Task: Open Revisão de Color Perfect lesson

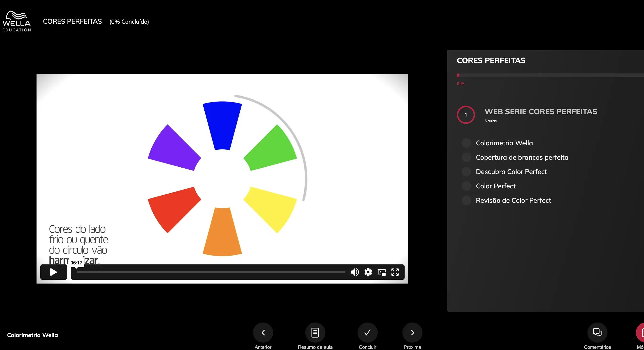Action: pos(513,200)
